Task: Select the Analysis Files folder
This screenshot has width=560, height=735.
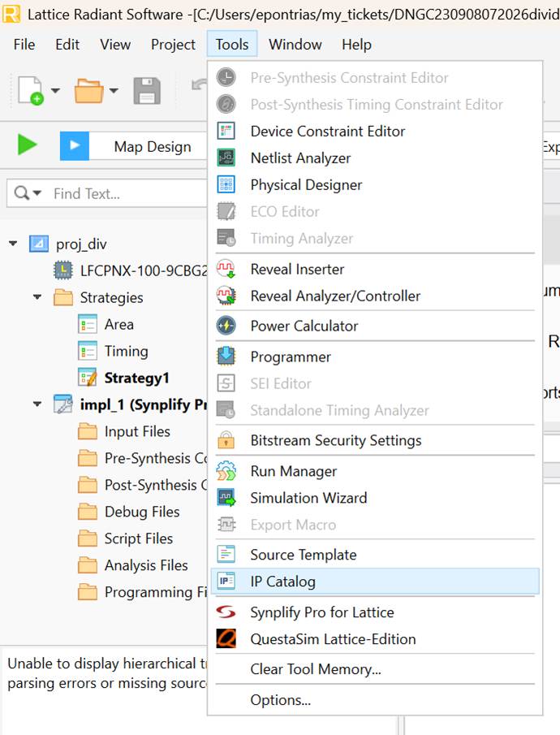Action: [x=146, y=564]
